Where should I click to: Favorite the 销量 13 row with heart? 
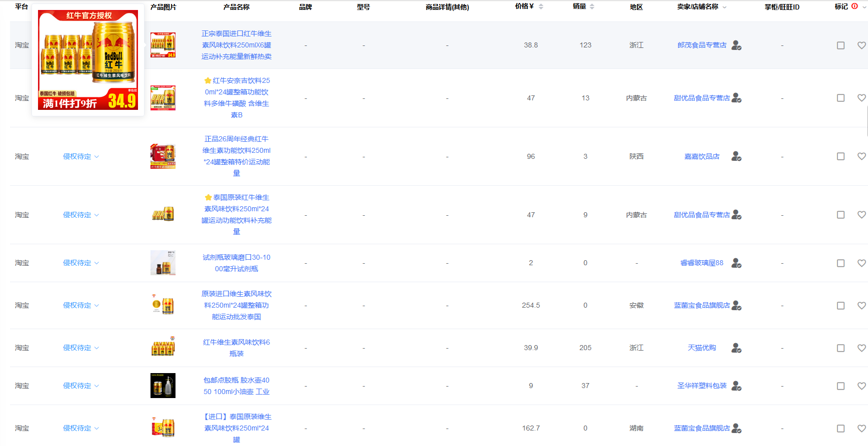[x=861, y=98]
